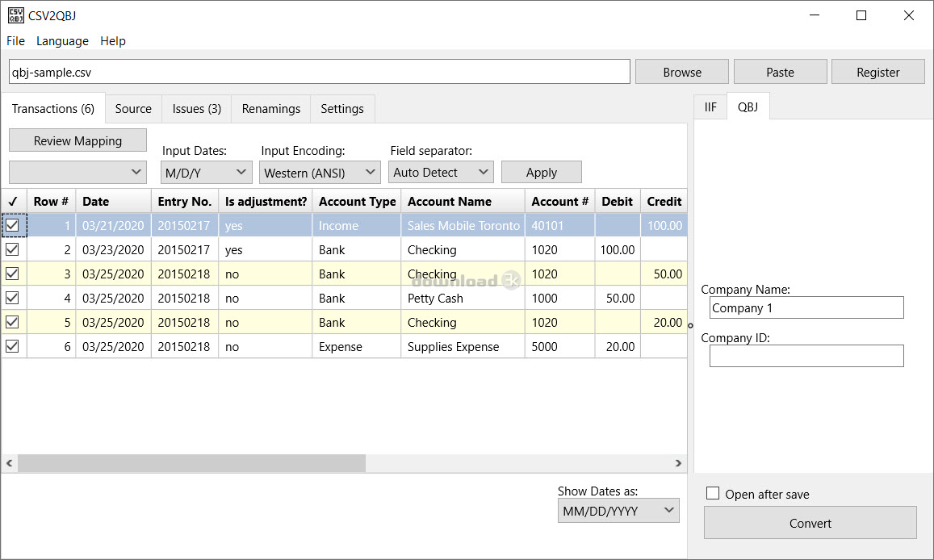
Task: Click the Account Type column header
Action: 357,201
